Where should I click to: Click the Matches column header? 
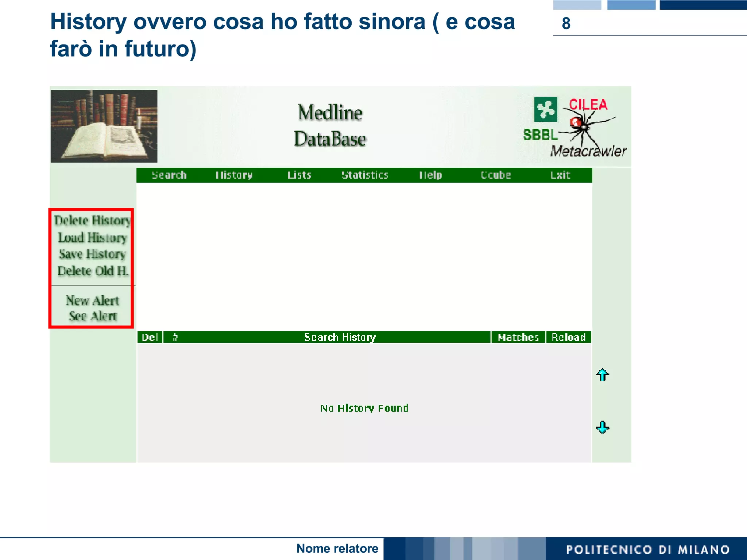pyautogui.click(x=518, y=337)
